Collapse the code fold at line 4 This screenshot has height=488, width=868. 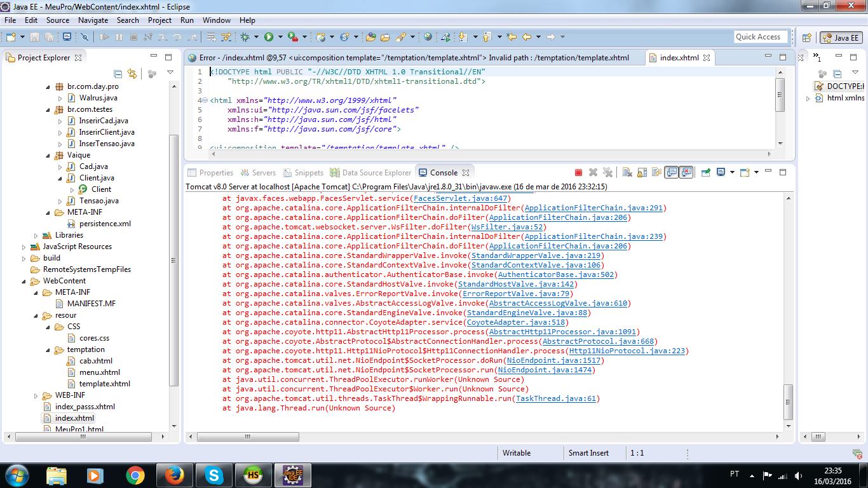tap(204, 100)
